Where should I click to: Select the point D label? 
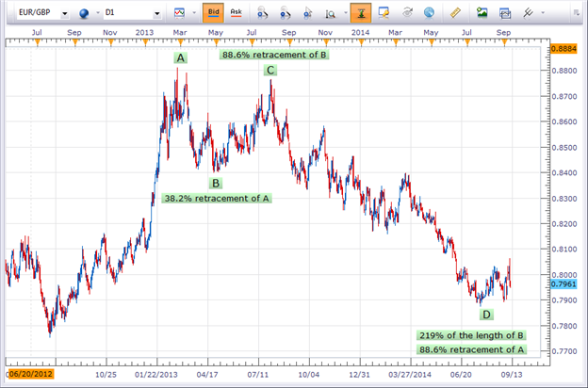click(x=486, y=315)
